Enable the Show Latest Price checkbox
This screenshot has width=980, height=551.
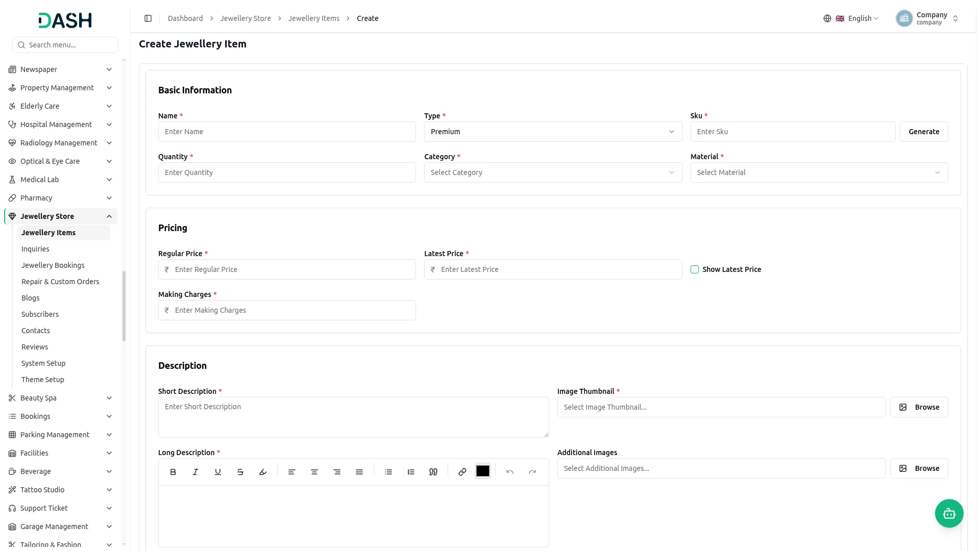click(695, 269)
